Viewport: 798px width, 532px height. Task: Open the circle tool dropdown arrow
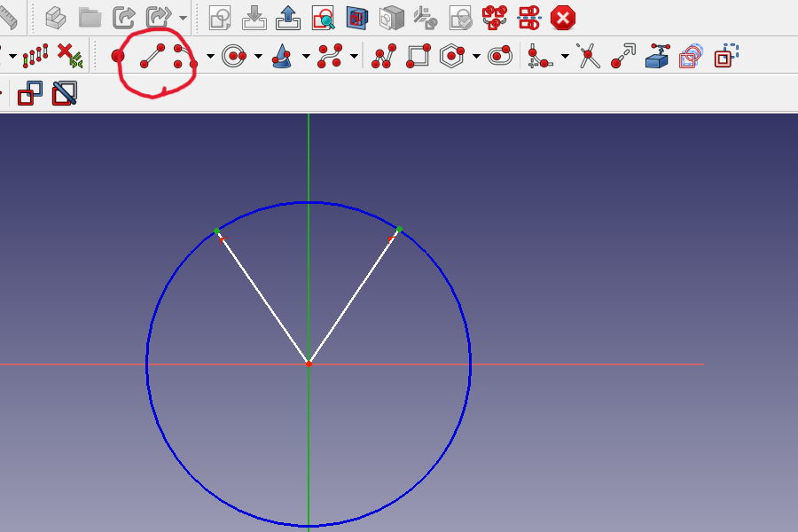pyautogui.click(x=258, y=55)
